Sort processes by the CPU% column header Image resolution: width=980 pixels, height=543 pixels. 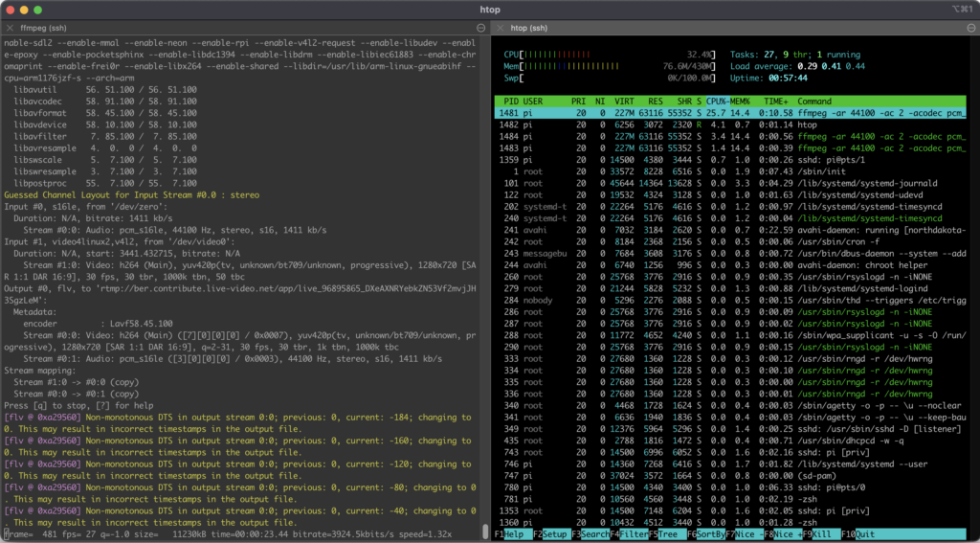715,101
